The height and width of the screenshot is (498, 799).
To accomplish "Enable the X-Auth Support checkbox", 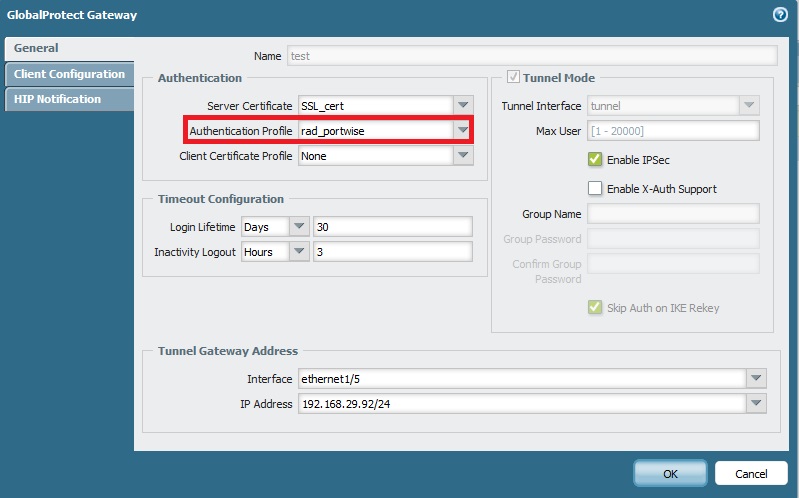I will (595, 189).
